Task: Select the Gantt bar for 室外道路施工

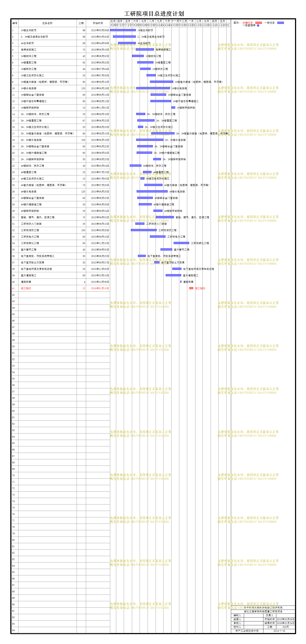Action: pos(173,275)
